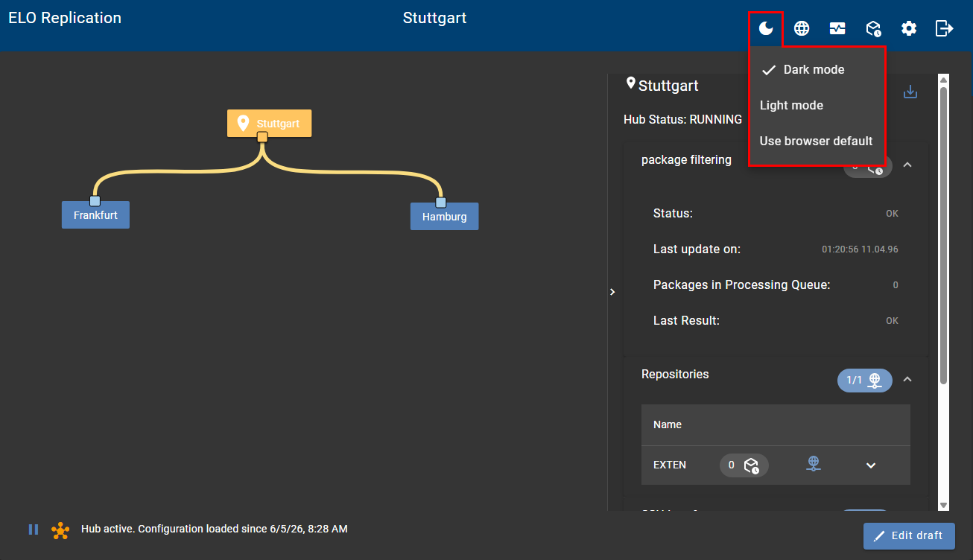Click the Hub Status: RUNNING text

click(x=682, y=119)
